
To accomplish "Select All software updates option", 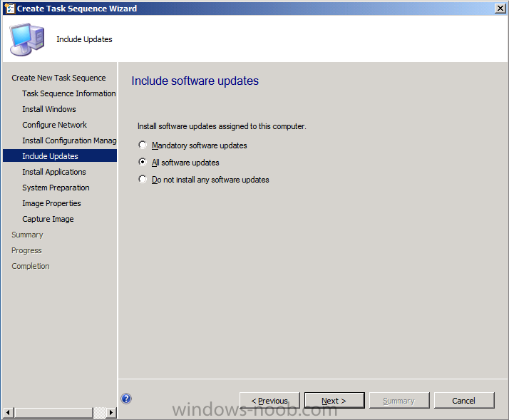I will (179, 163).
